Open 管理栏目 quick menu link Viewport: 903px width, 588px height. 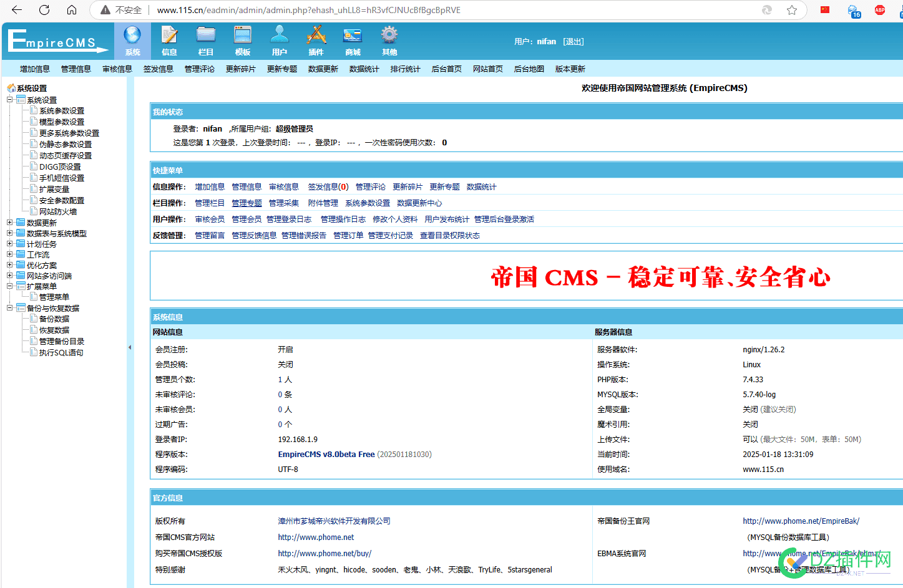[x=210, y=203]
